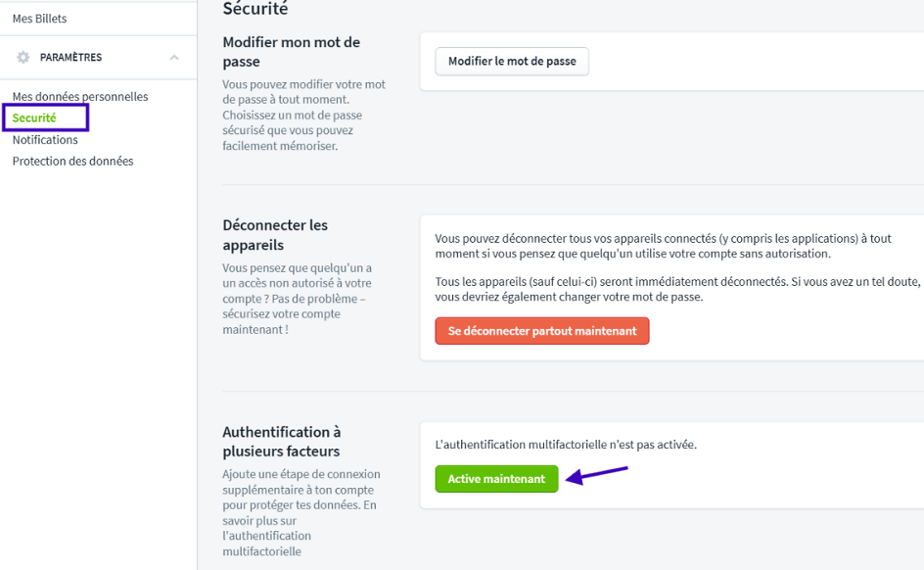Navigate to Protection des données
The width and height of the screenshot is (924, 570).
72,162
